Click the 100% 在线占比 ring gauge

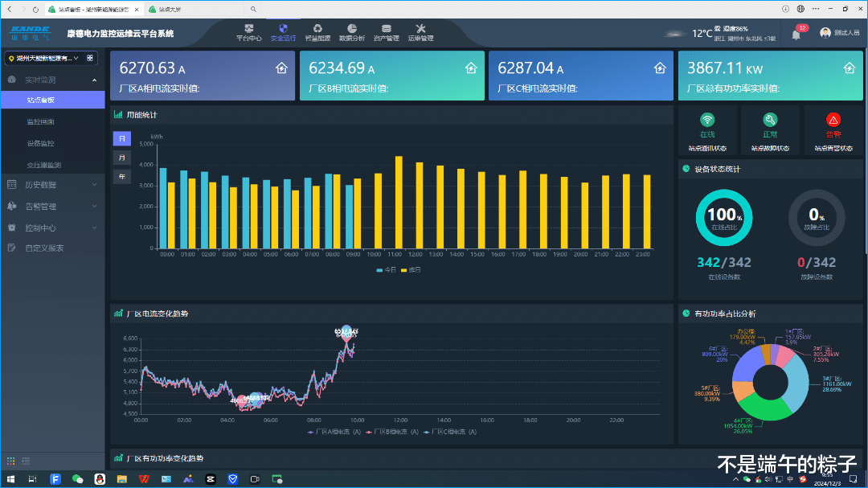pyautogui.click(x=724, y=218)
